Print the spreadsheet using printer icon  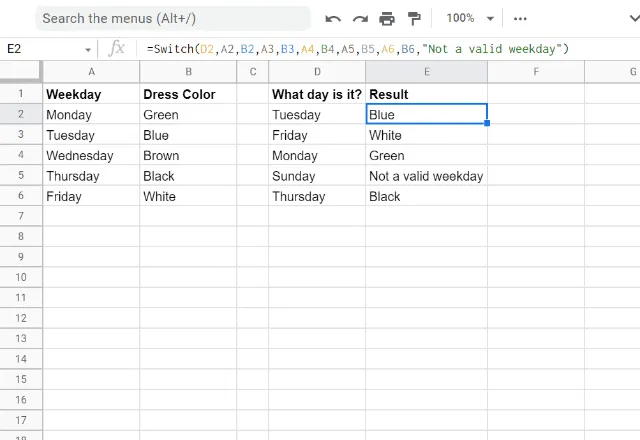coord(387,18)
